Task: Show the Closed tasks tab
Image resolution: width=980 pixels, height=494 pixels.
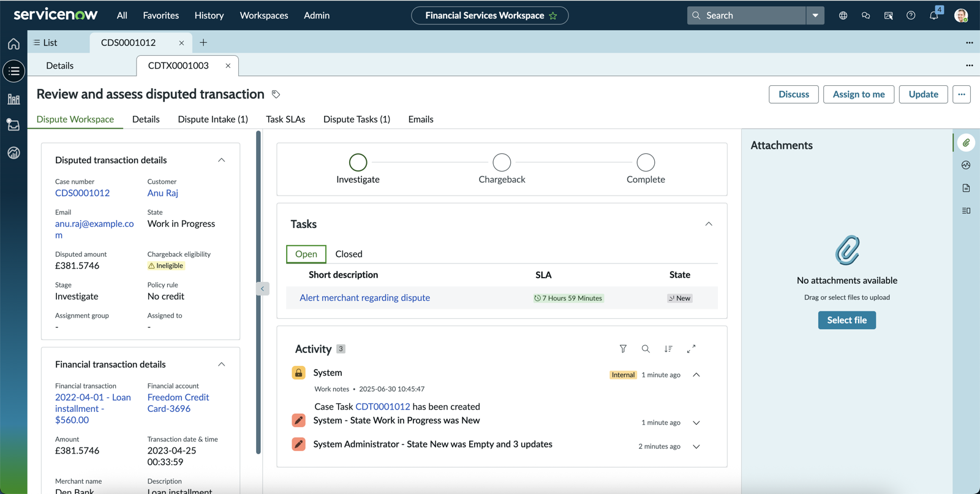Action: [349, 254]
